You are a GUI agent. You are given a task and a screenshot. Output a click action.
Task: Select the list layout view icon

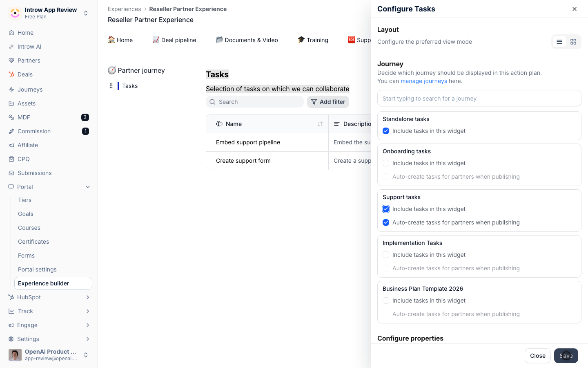point(559,42)
